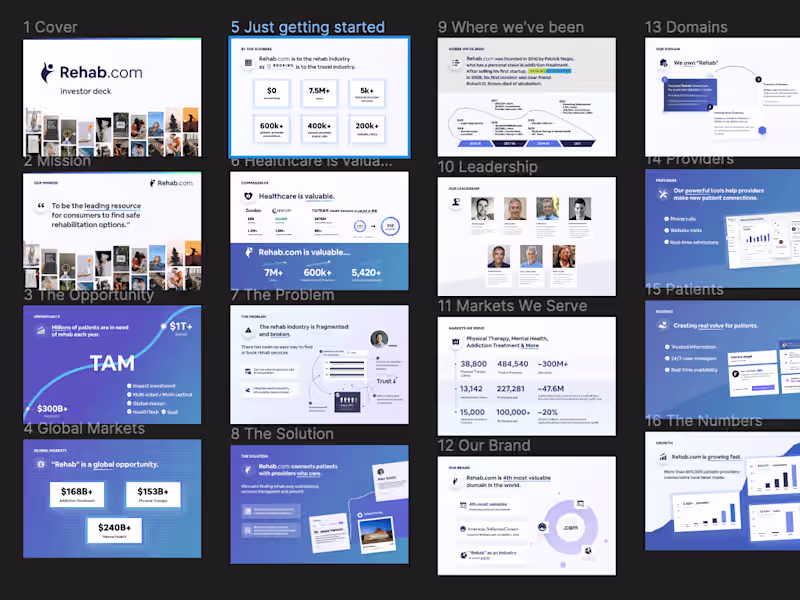The height and width of the screenshot is (600, 800).
Task: Click the heart icon beside 'Healthcare is valuable'
Action: point(248,196)
